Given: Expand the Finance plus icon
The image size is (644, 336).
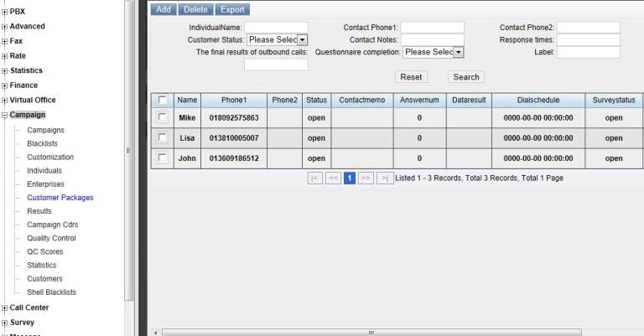Looking at the screenshot, I should [5, 85].
